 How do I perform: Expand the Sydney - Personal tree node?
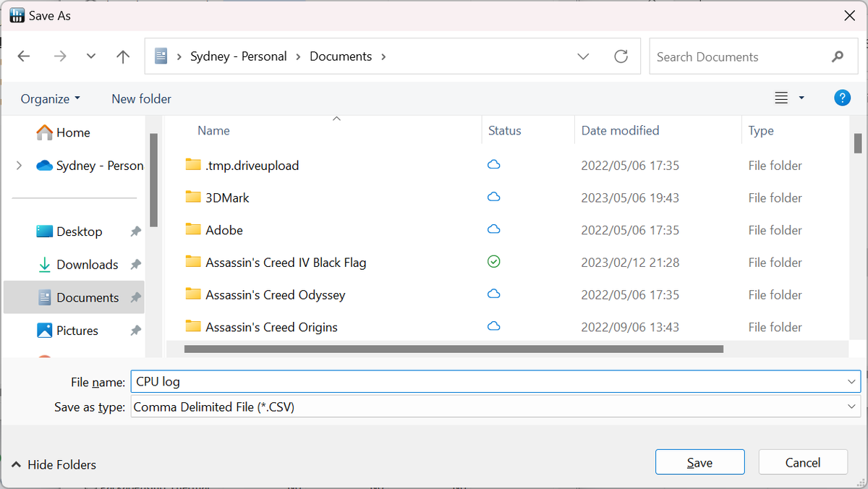click(x=19, y=166)
